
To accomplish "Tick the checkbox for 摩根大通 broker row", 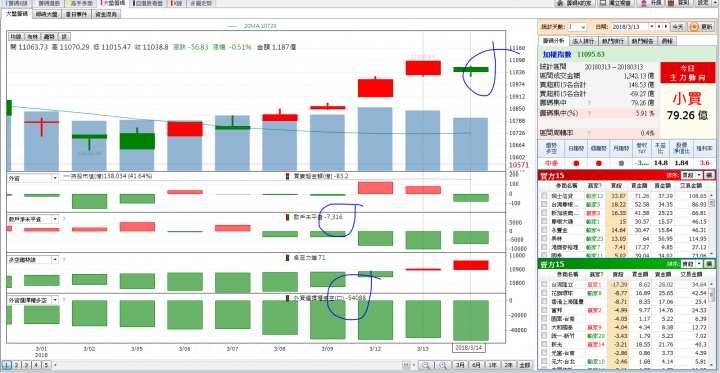I will [x=545, y=221].
